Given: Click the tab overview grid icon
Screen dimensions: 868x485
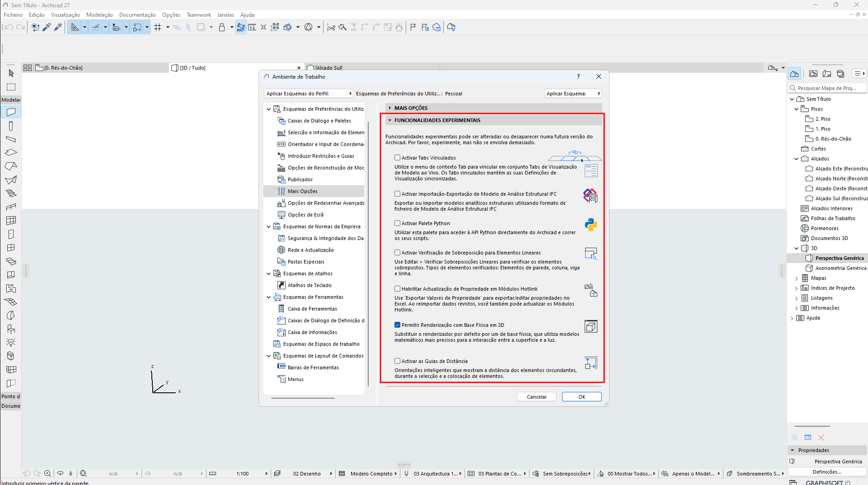Looking at the screenshot, I should (28, 68).
